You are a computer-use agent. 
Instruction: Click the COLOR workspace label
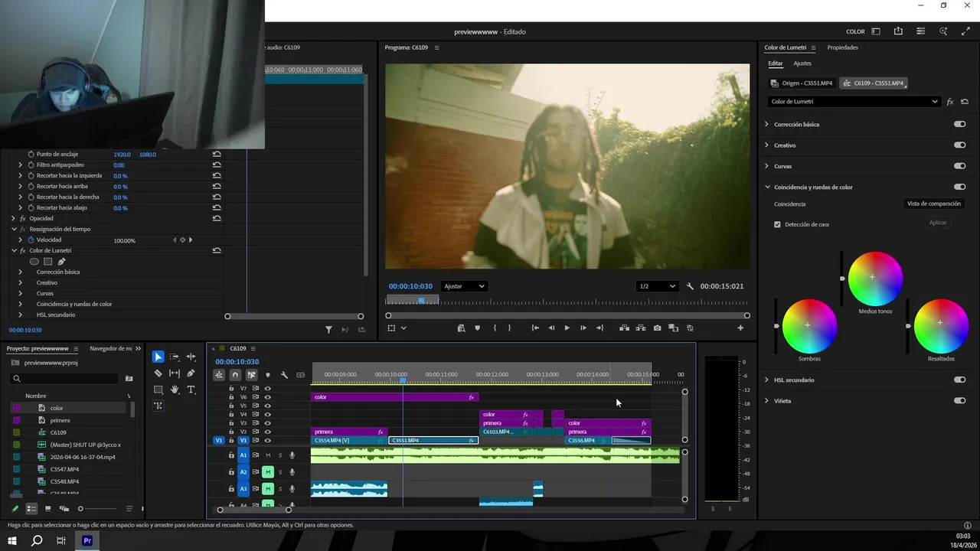pos(855,31)
